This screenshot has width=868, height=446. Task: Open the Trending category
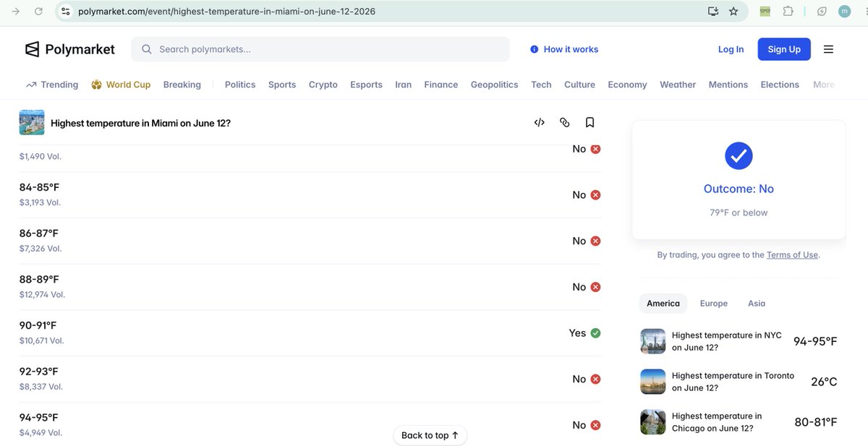59,85
